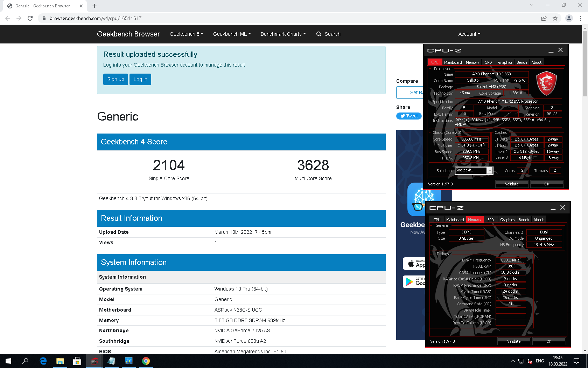Switch to CPU-Z app in taskbar
This screenshot has width=588, height=368.
pyautogui.click(x=94, y=361)
